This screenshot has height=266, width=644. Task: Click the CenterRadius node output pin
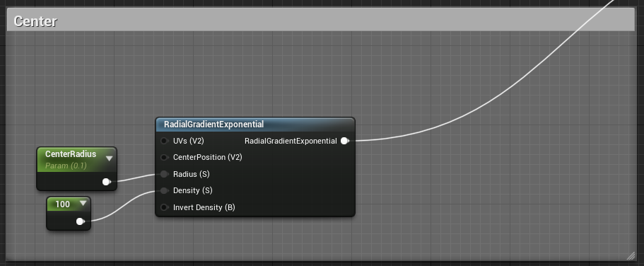[106, 182]
